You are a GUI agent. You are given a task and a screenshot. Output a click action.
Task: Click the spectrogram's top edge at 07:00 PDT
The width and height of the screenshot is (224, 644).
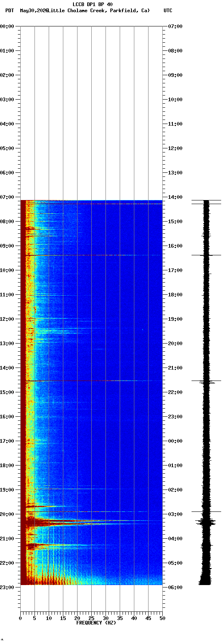[91, 200]
